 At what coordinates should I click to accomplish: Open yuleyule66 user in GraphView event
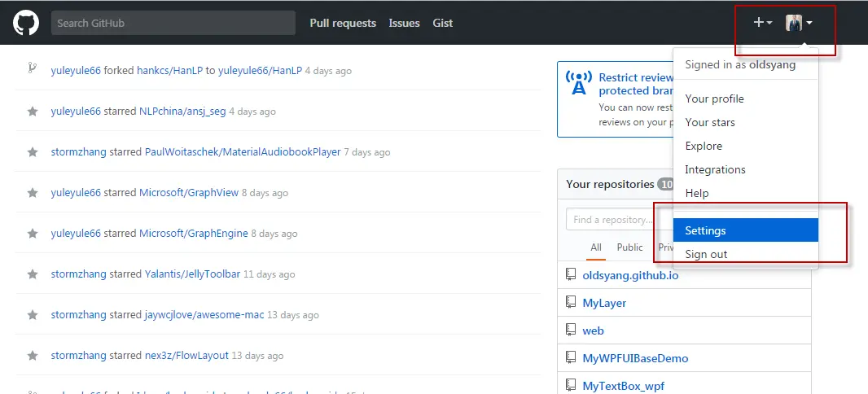pos(76,193)
